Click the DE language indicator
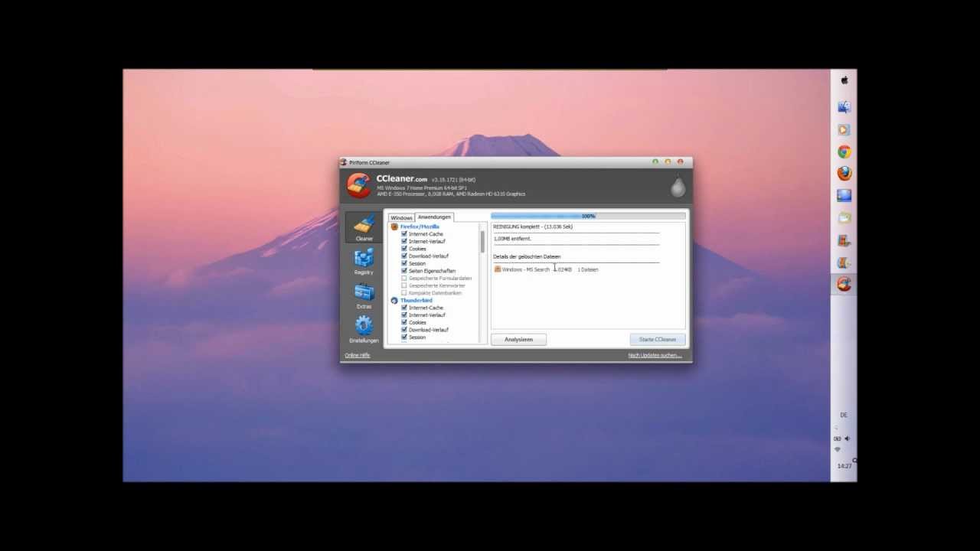Viewport: 980px width, 551px height. click(x=844, y=415)
